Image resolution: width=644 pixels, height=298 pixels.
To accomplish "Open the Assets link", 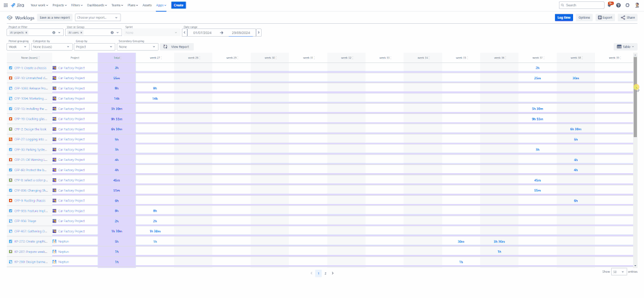I will pyautogui.click(x=147, y=5).
